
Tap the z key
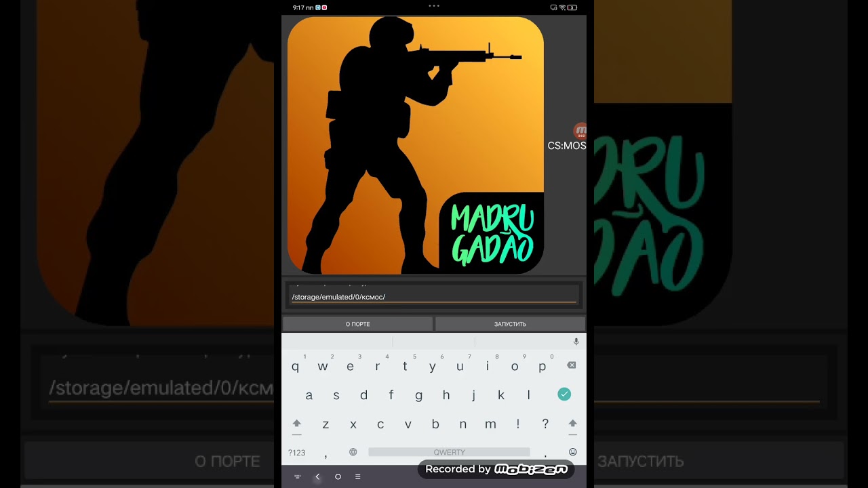tap(325, 424)
